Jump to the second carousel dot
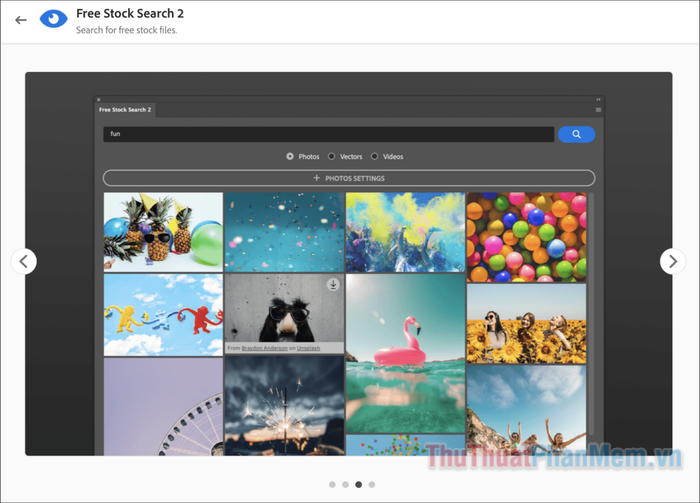 (346, 485)
